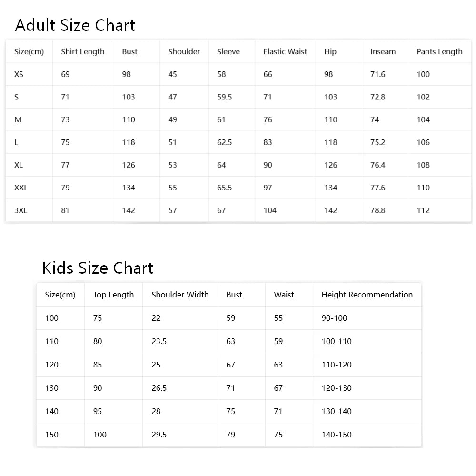The image size is (476, 476).
Task: Click the height range 140-150 cell
Action: click(x=337, y=435)
